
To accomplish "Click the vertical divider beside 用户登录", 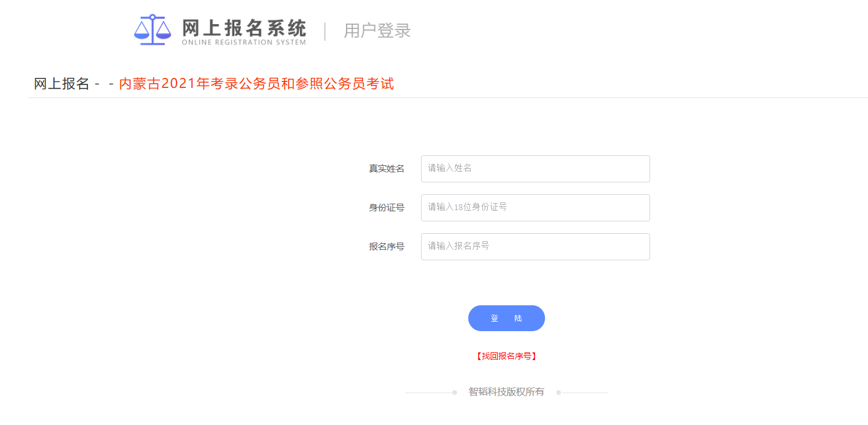I will click(325, 31).
